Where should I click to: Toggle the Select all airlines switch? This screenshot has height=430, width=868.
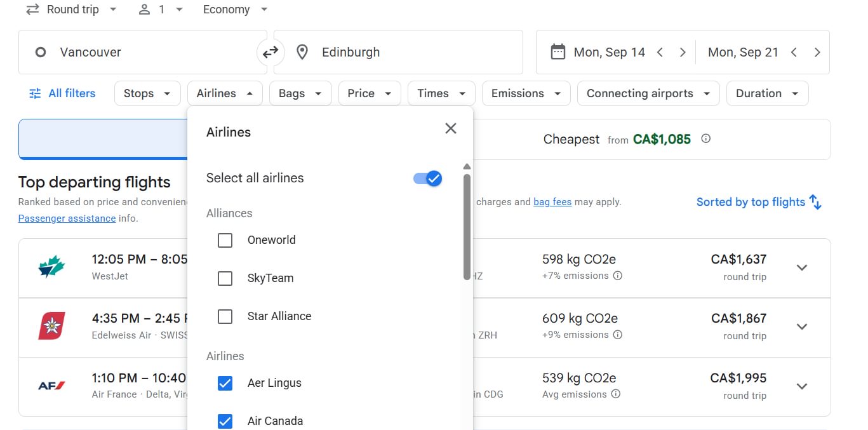coord(427,178)
